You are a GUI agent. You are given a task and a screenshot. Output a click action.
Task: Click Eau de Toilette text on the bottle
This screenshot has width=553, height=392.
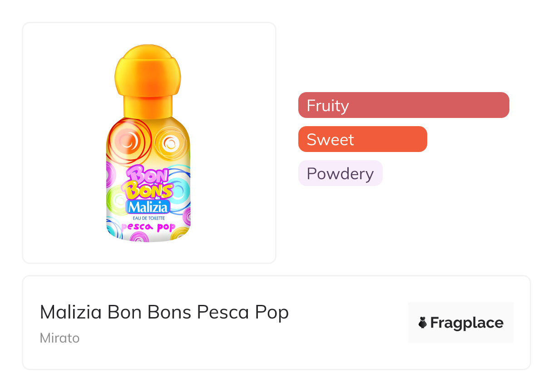(x=148, y=218)
